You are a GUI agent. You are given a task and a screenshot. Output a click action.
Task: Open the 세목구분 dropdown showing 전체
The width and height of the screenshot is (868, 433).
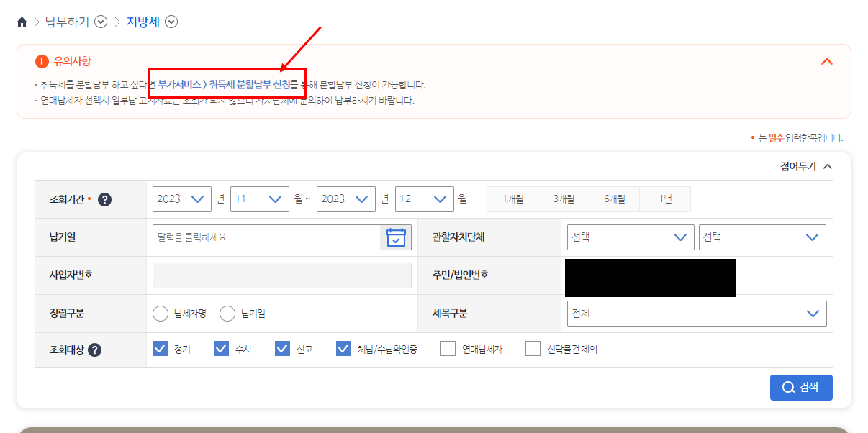click(x=696, y=313)
